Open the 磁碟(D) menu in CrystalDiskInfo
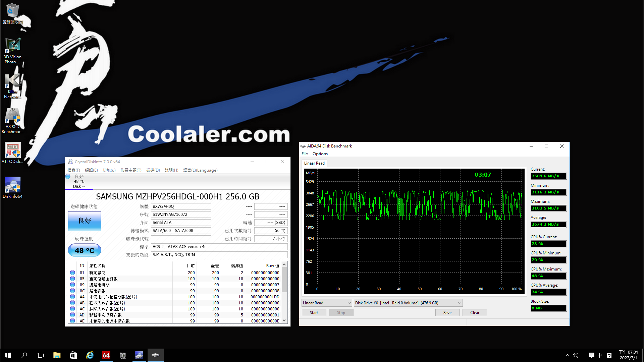Screen dimensions: 644x362 [153, 170]
